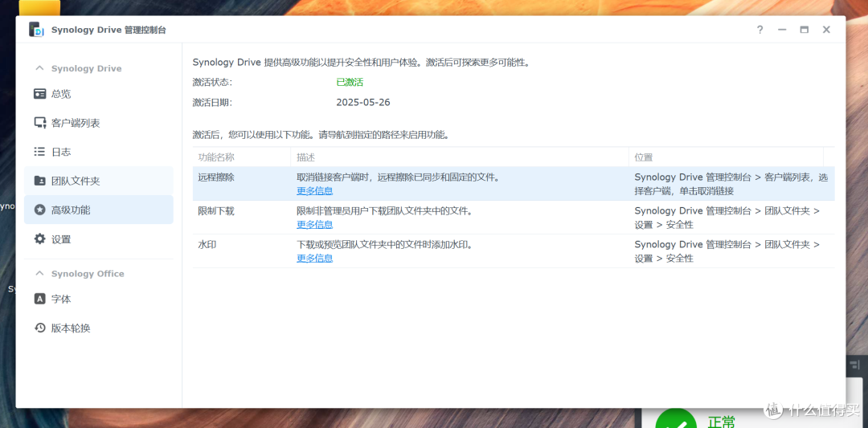This screenshot has width=868, height=428.
Task: Collapse the Synology Office sidebar section
Action: pos(39,274)
